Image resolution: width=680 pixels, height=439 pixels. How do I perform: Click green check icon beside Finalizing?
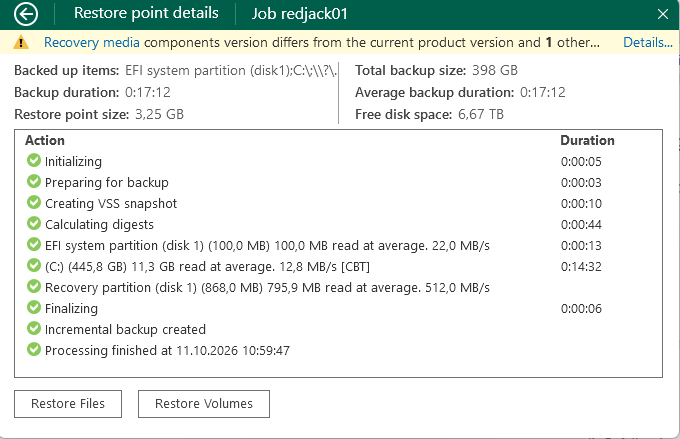pyautogui.click(x=34, y=307)
